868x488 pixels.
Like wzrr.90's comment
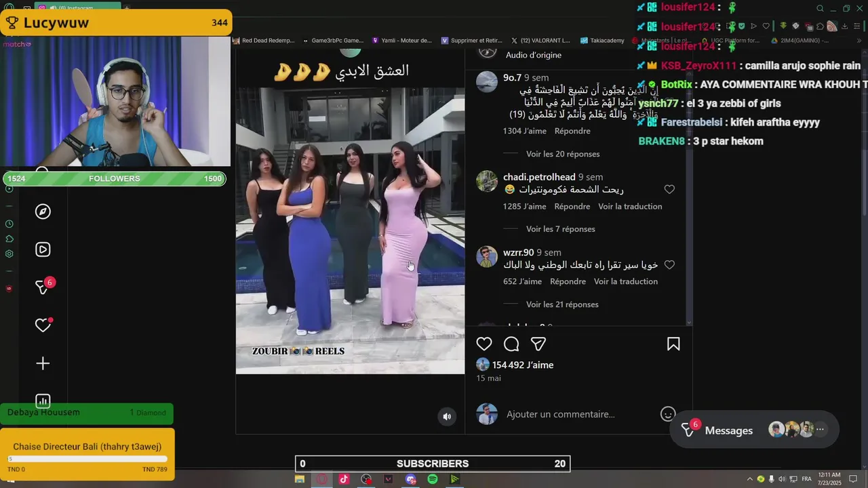point(669,265)
